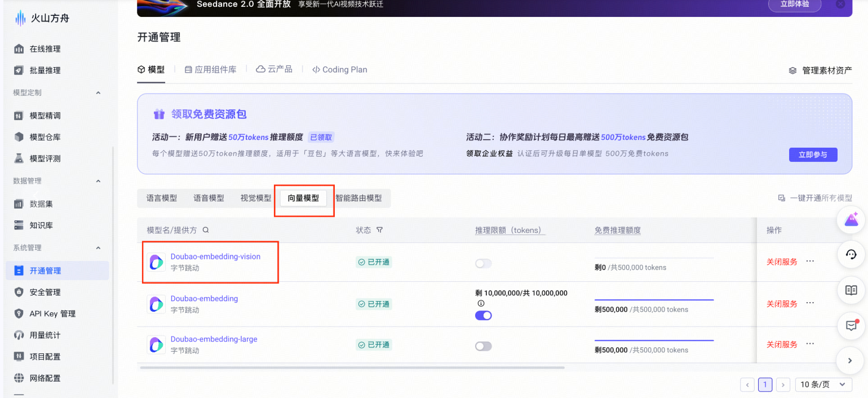Screen dimensions: 868x398
Task: Open the feedback message icon
Action: (851, 325)
